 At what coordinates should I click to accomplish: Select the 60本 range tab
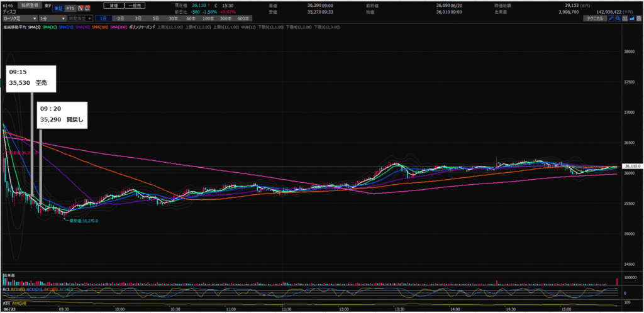click(191, 18)
